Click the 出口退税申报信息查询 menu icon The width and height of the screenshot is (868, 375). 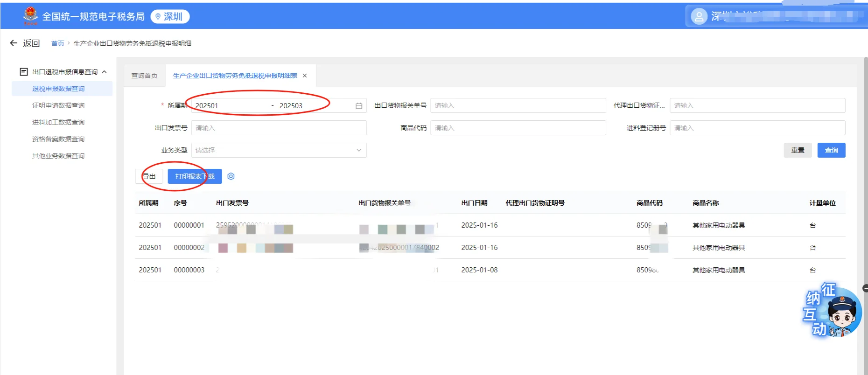pyautogui.click(x=24, y=72)
